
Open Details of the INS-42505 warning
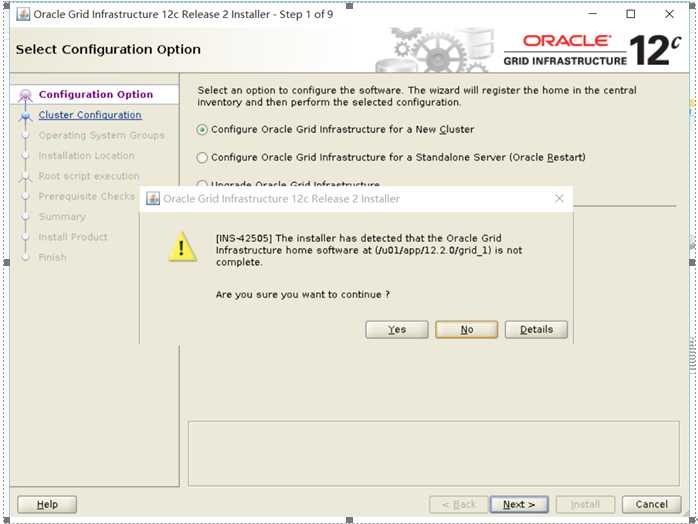tap(536, 329)
